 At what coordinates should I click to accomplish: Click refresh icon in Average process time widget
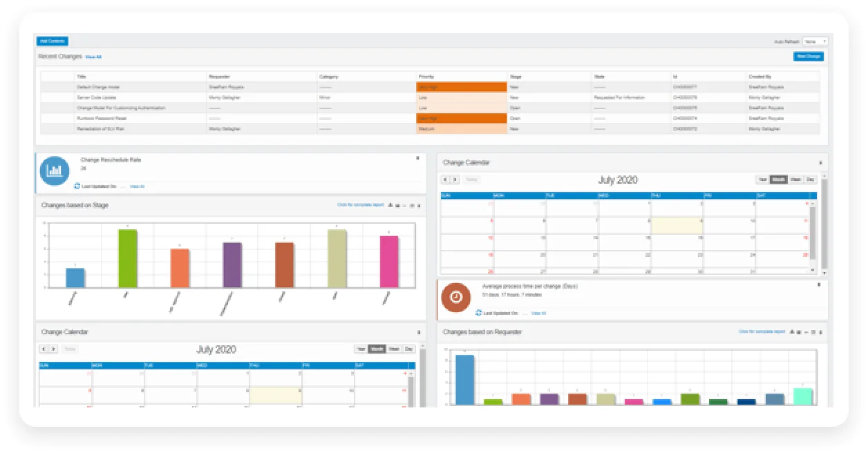pyautogui.click(x=479, y=313)
